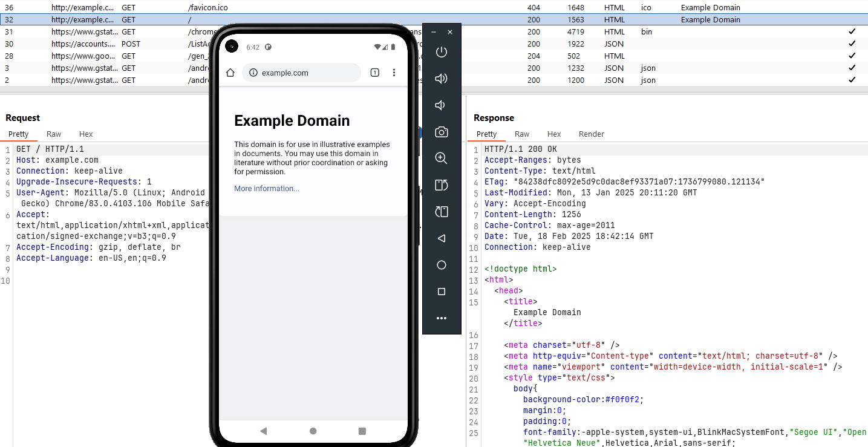Tap the example.com address bar
The height and width of the screenshot is (447, 868).
click(301, 73)
